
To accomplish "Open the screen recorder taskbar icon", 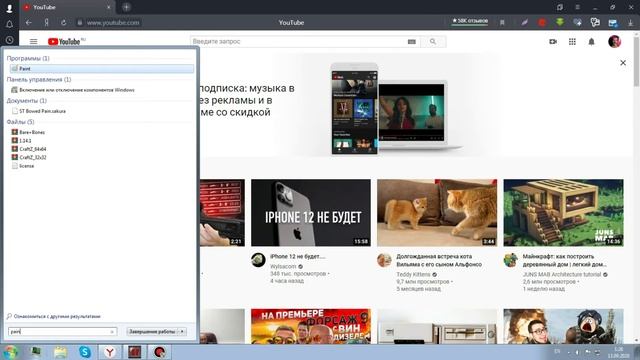I will tap(160, 352).
